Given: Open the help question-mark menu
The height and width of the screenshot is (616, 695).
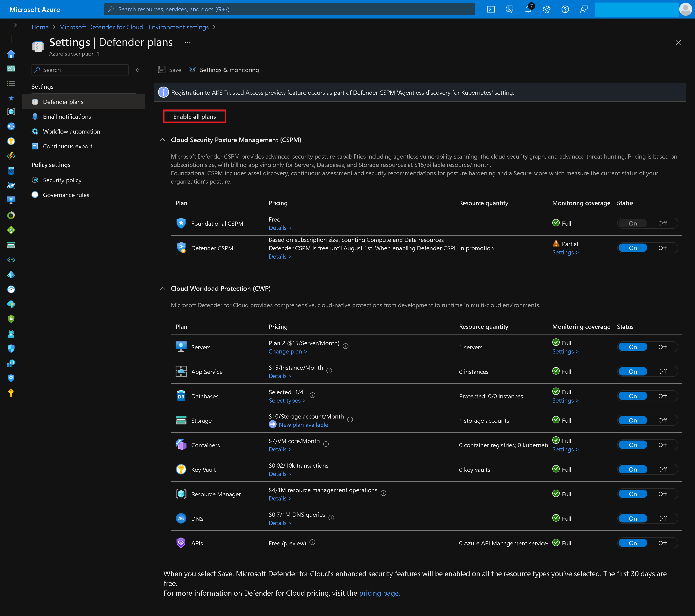Looking at the screenshot, I should click(565, 9).
